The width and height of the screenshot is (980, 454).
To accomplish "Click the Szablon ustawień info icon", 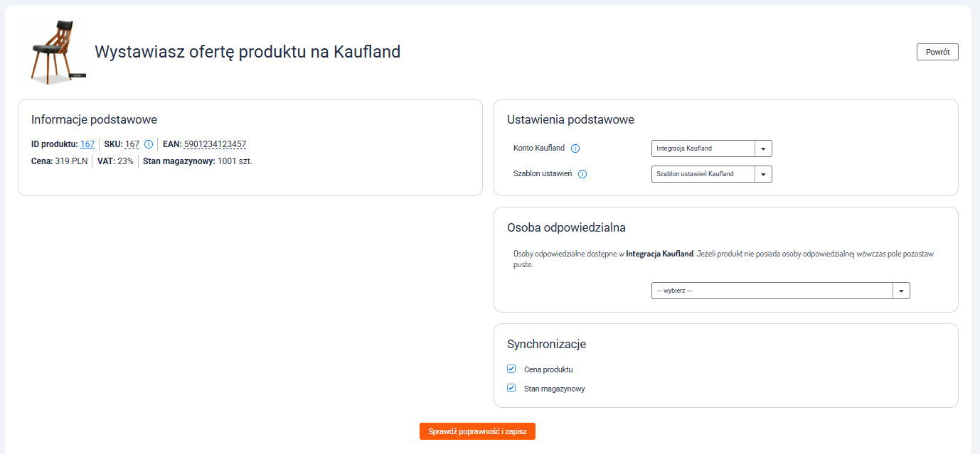I will click(x=582, y=174).
